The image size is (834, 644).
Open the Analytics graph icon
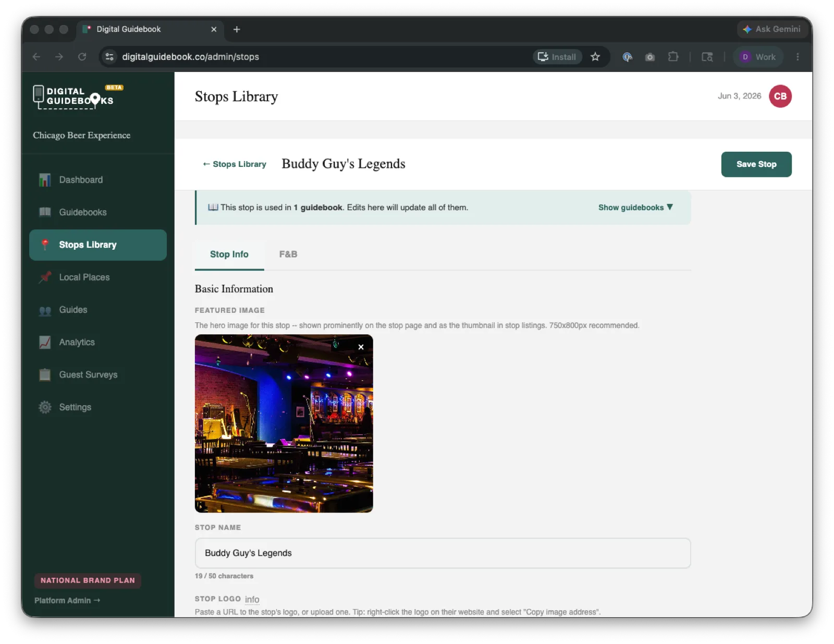tap(45, 342)
